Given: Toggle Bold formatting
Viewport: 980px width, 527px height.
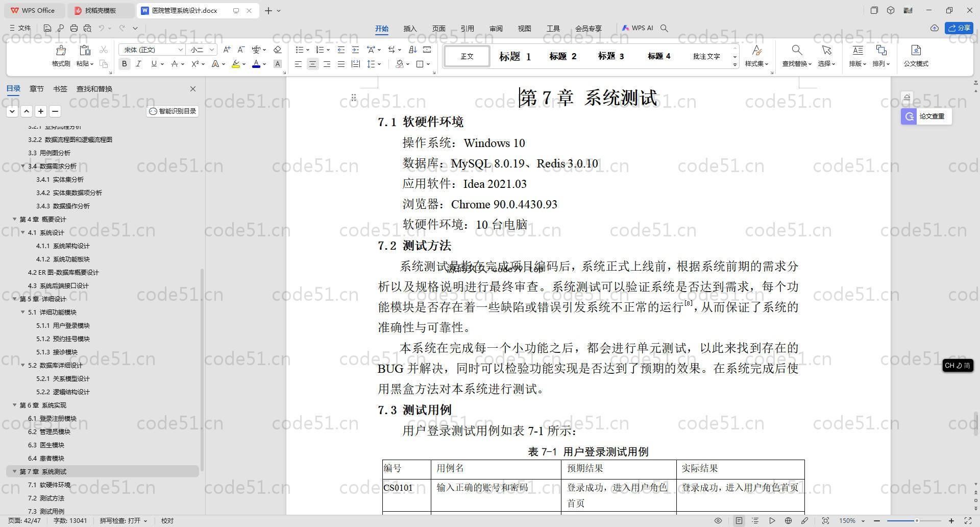Looking at the screenshot, I should 125,64.
